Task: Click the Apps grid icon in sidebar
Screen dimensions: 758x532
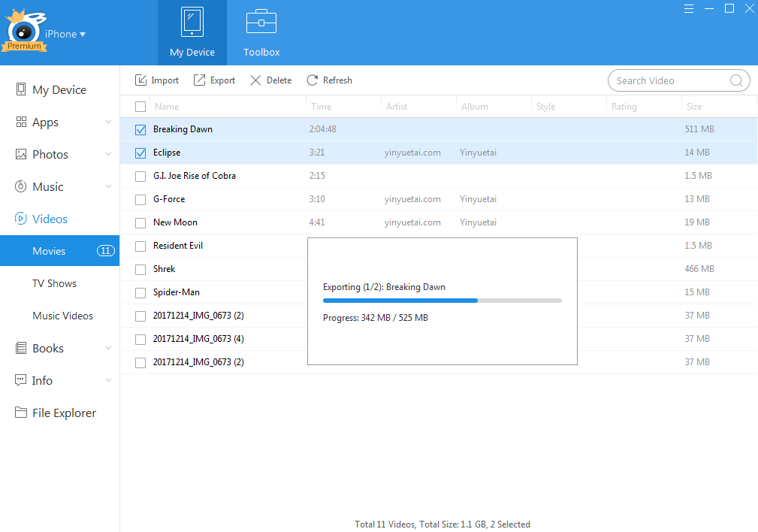Action: point(21,122)
